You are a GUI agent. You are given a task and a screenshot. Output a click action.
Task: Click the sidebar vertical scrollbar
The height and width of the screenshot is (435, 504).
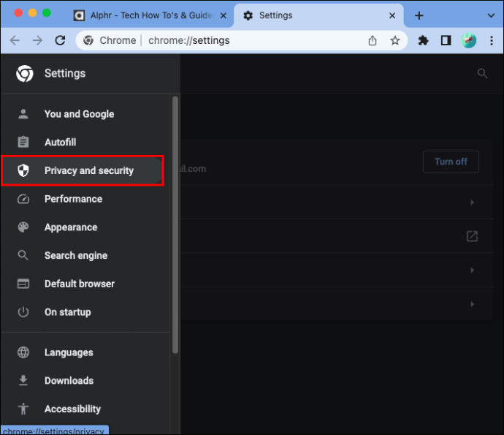coord(175,225)
